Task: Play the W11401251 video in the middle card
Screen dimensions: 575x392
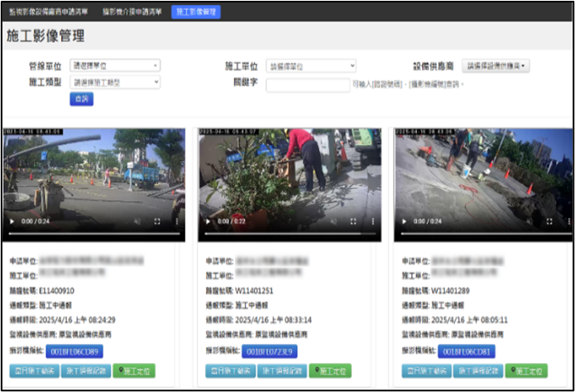Action: click(x=207, y=222)
